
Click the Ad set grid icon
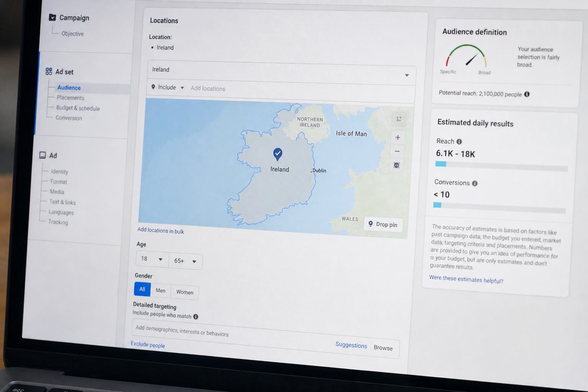49,71
